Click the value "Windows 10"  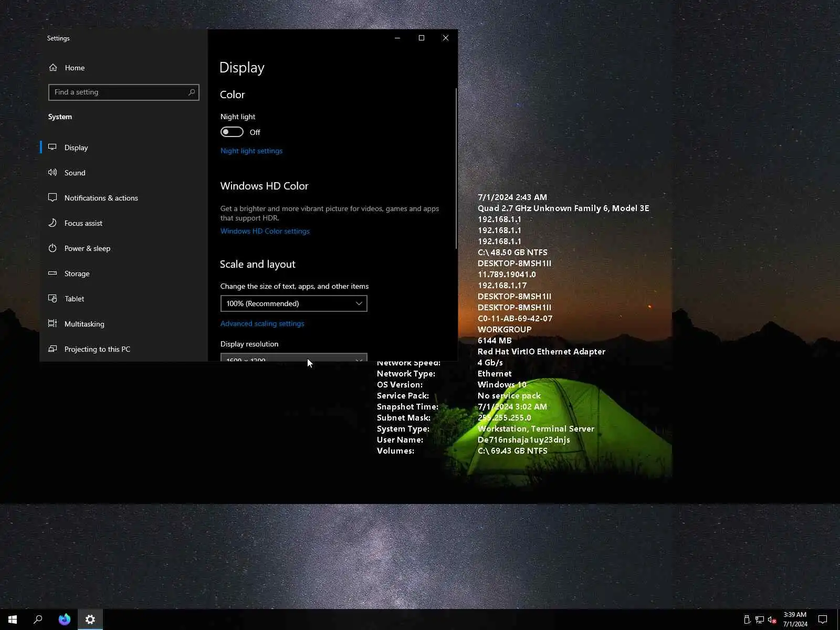502,385
